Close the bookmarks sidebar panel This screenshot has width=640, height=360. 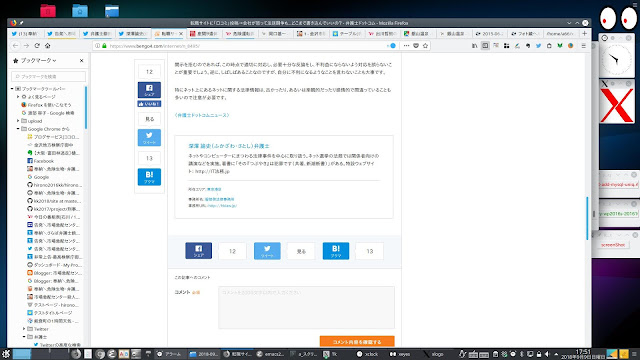[x=81, y=60]
